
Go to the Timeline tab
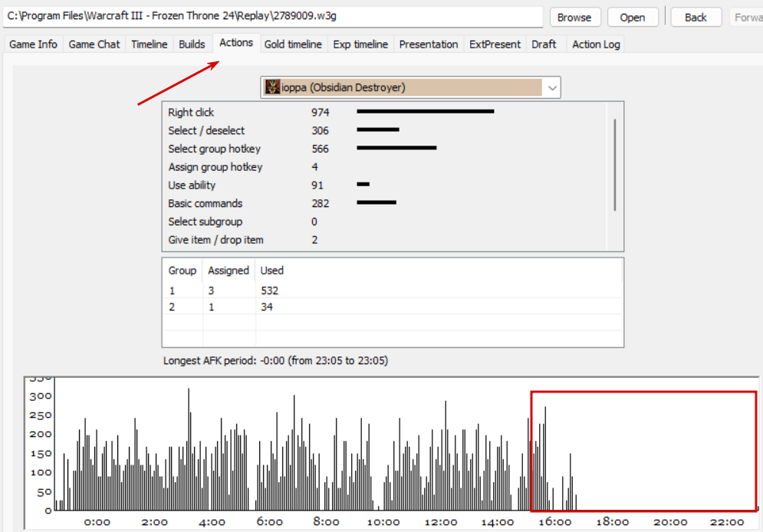point(149,44)
